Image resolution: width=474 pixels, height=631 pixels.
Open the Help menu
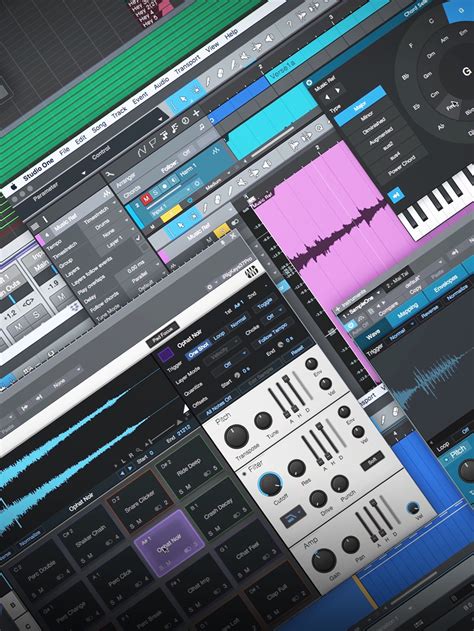[231, 36]
